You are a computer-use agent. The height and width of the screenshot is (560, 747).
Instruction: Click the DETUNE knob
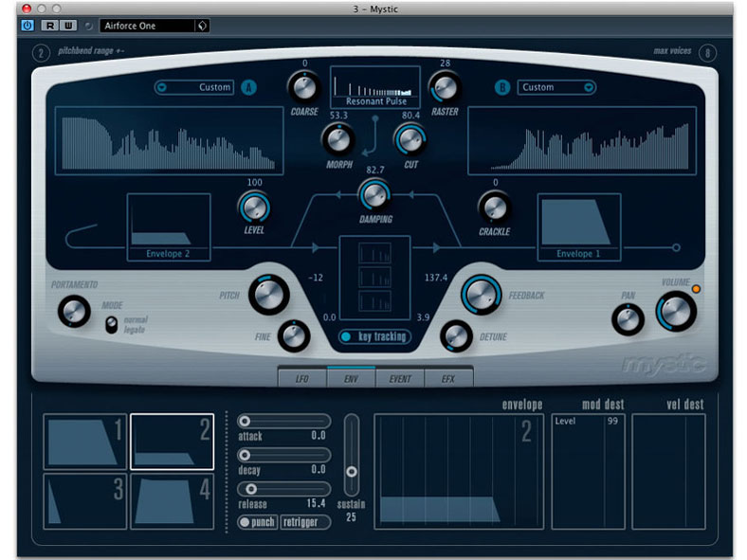tap(456, 336)
